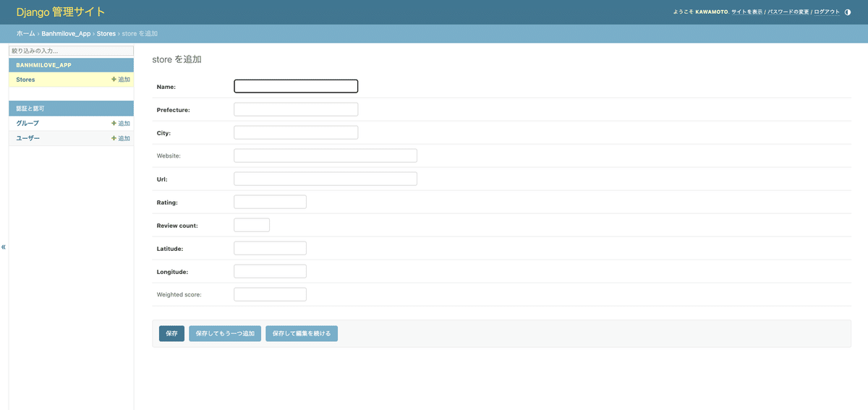868x410 pixels.
Task: Click the 保存 button
Action: tap(171, 333)
